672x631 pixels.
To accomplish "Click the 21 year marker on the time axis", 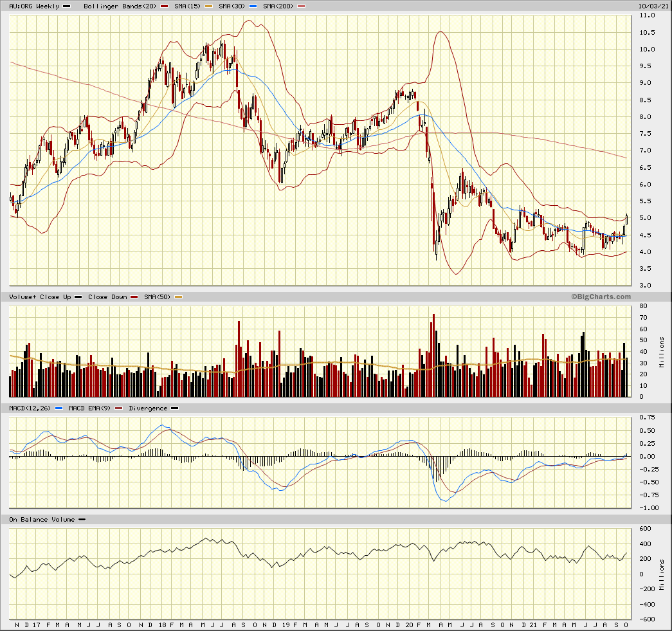I will tap(532, 625).
